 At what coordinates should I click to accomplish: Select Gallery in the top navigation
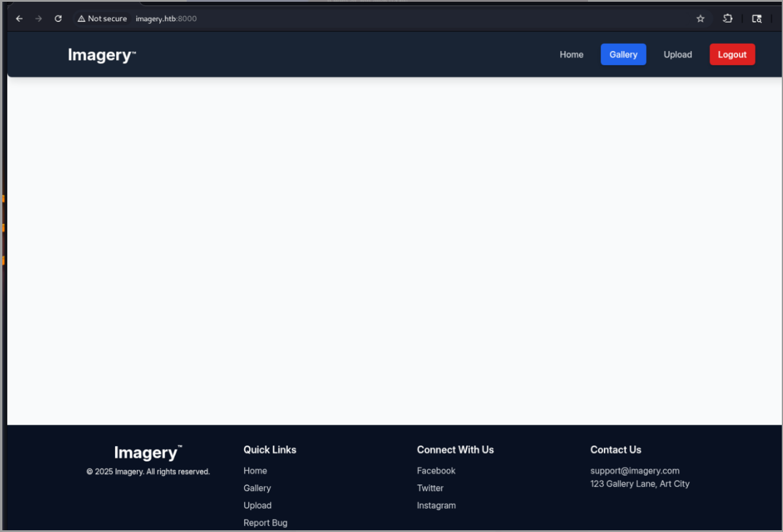[624, 55]
